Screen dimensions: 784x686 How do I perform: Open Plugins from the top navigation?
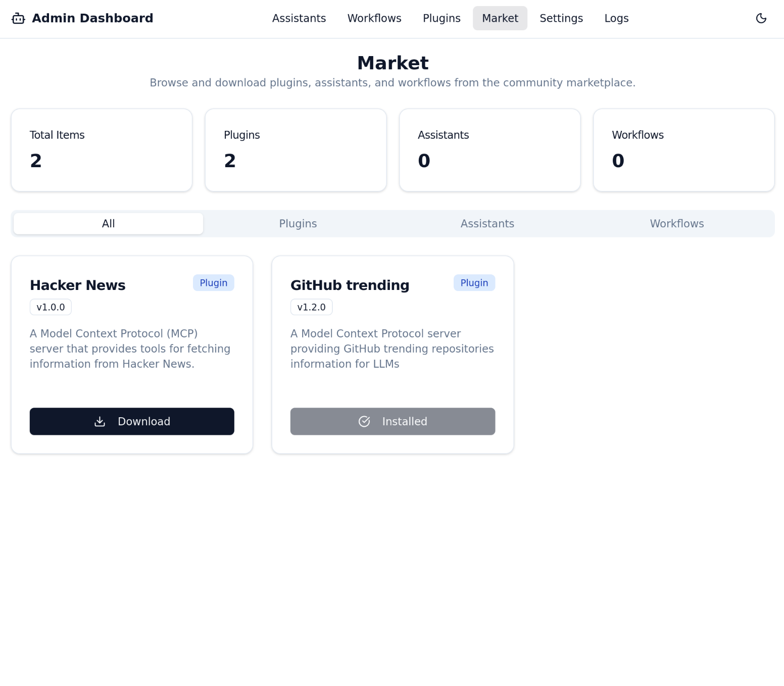pos(441,19)
